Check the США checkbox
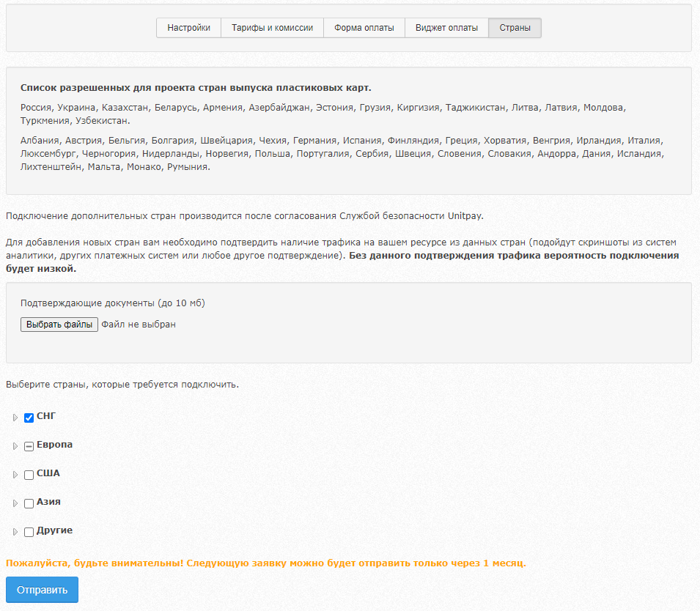Viewport: 700px width, 611px height. (x=29, y=475)
